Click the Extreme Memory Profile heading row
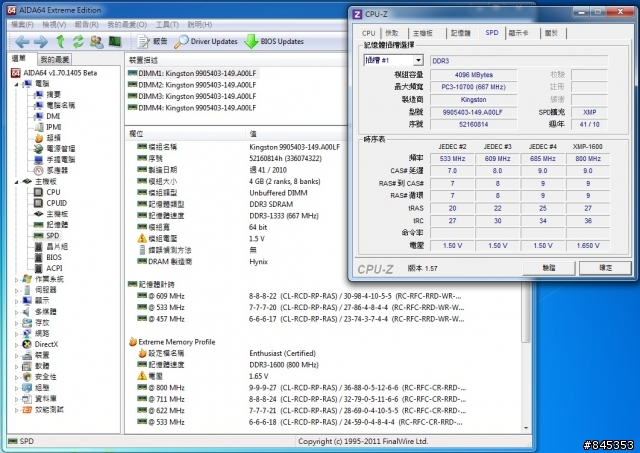The height and width of the screenshot is (453, 640). 172,342
